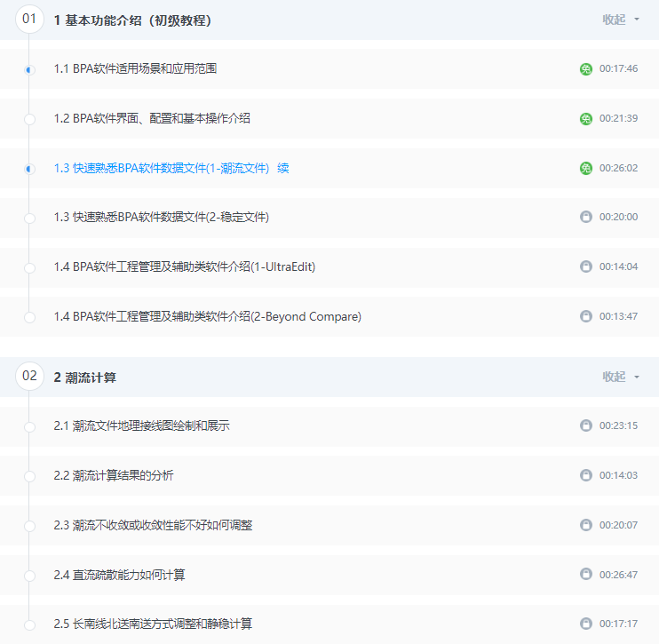The height and width of the screenshot is (644, 659).
Task: Collapse chapter 1 using 收起 label
Action: pos(614,20)
